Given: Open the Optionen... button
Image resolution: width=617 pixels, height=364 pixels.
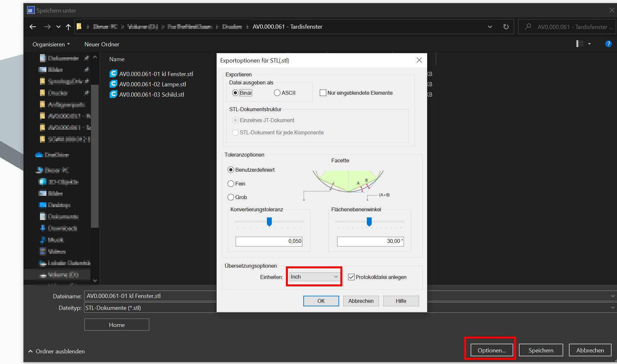Looking at the screenshot, I should [x=492, y=350].
